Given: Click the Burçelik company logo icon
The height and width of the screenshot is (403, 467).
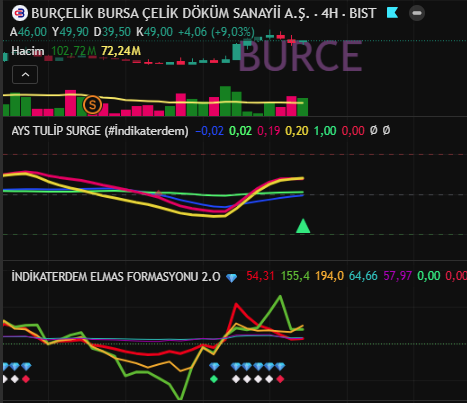Looking at the screenshot, I should (x=20, y=13).
